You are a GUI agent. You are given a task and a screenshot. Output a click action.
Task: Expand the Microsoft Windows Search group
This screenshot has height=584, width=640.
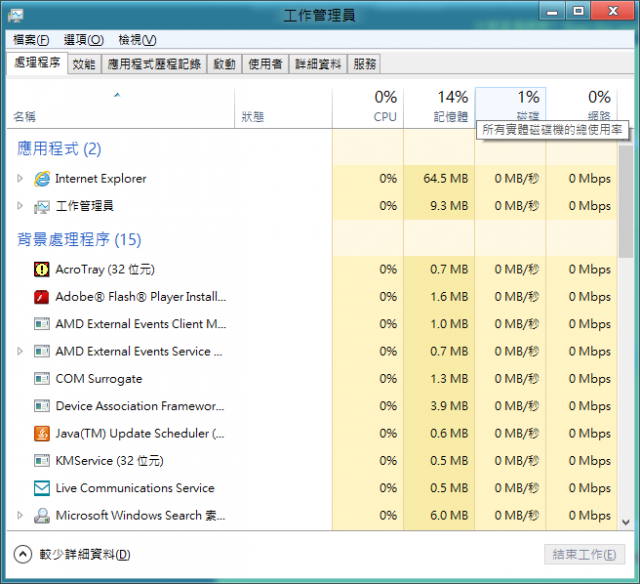point(20,515)
